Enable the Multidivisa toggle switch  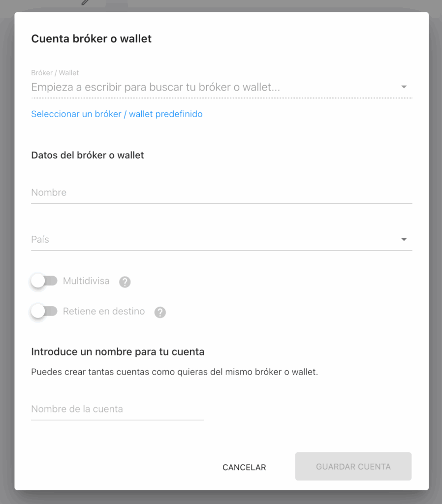pyautogui.click(x=44, y=281)
